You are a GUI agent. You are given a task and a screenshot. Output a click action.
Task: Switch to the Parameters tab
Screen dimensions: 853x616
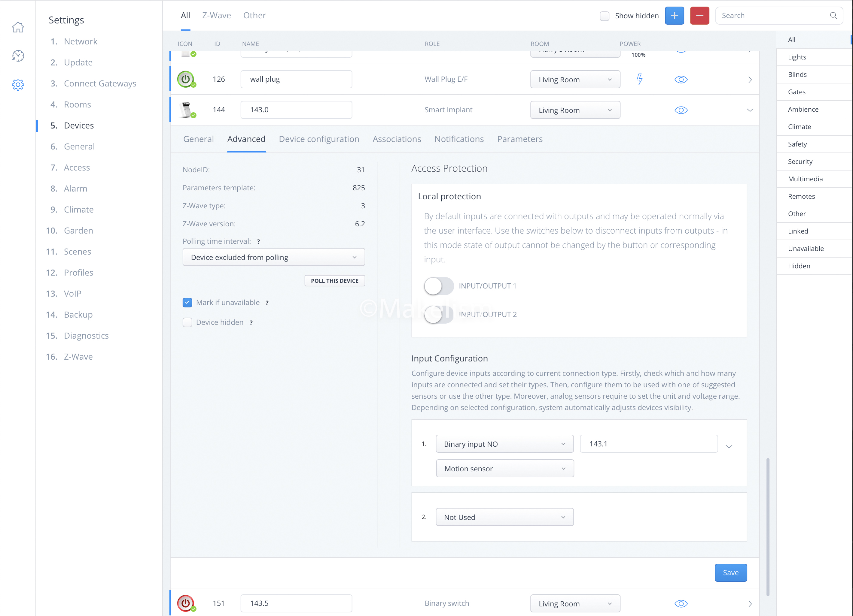click(x=519, y=139)
